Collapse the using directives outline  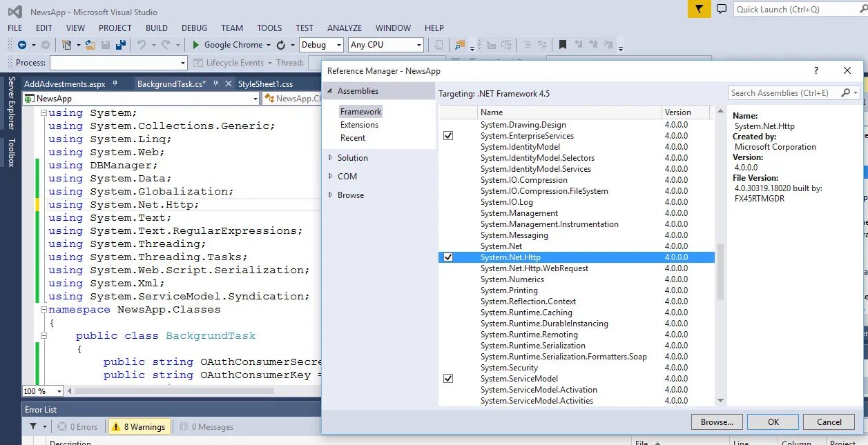tap(44, 113)
